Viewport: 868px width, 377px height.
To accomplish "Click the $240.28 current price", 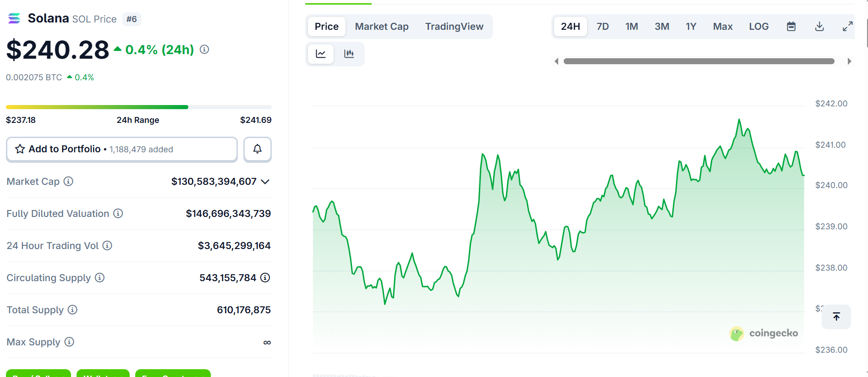I will tap(58, 50).
